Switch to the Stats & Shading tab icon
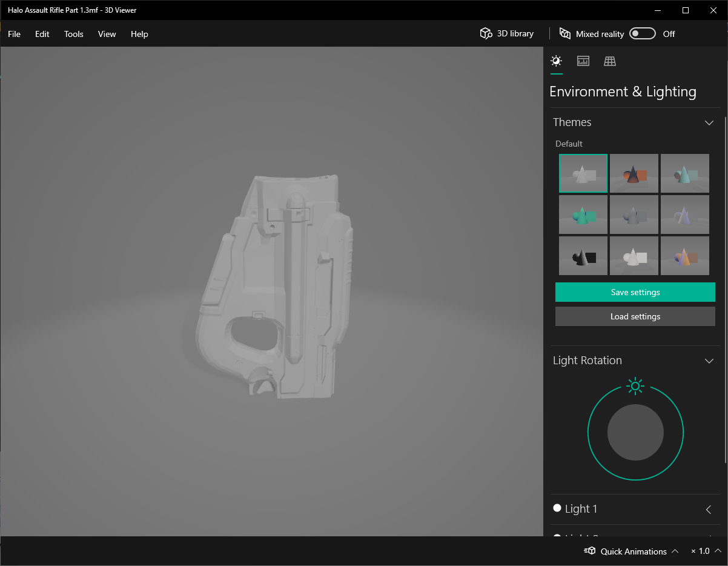The height and width of the screenshot is (566, 728). (583, 61)
